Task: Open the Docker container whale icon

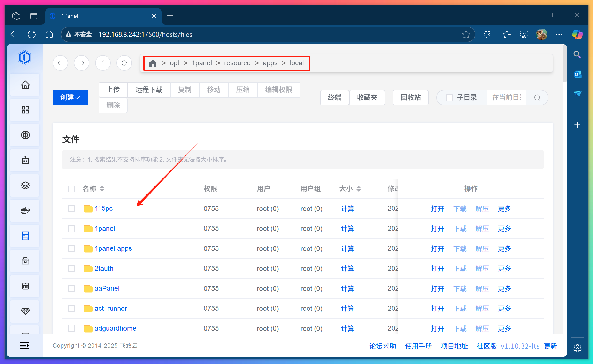Action: click(25, 210)
